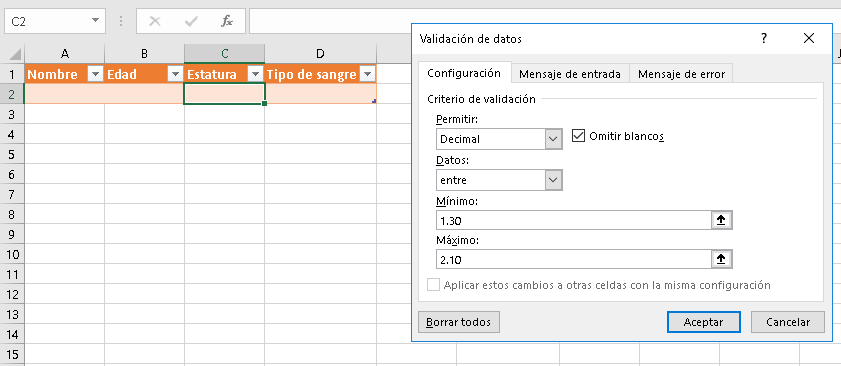Close the Validación de datos dialog
841x366 pixels.
click(809, 38)
